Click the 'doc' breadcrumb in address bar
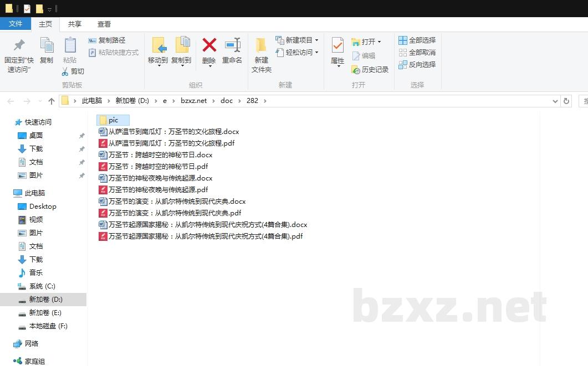588x366 pixels. (227, 101)
